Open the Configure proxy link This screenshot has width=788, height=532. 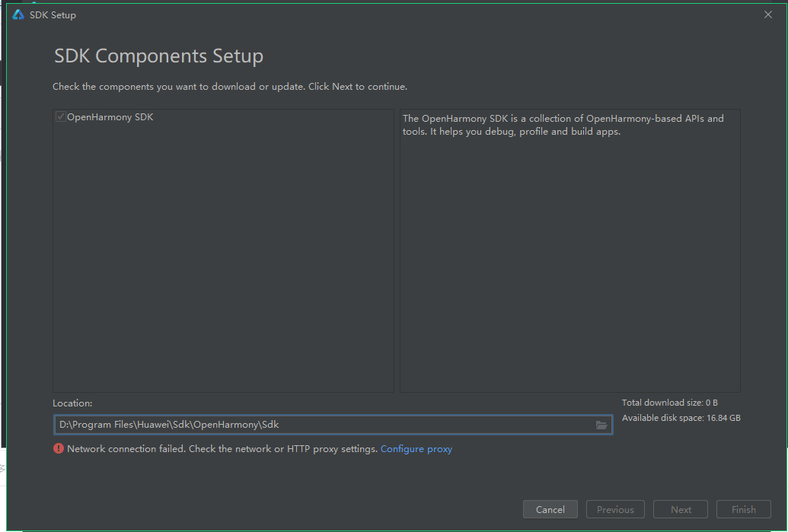[x=416, y=448]
